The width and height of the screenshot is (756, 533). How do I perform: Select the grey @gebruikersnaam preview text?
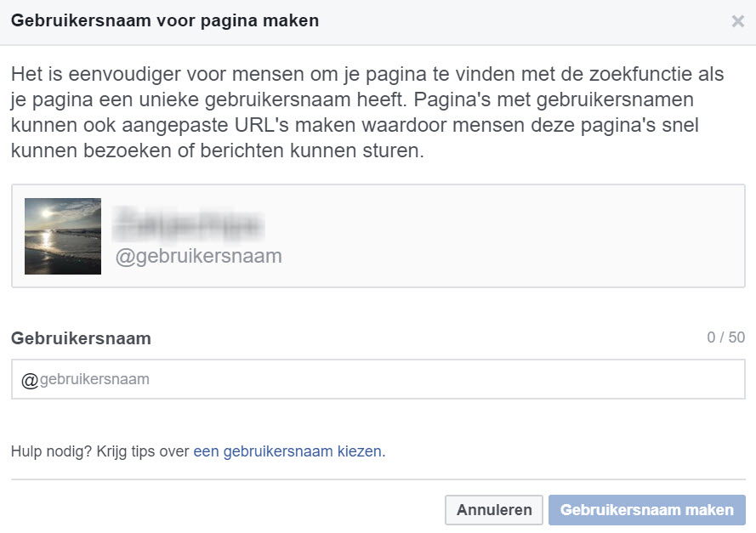[x=198, y=256]
